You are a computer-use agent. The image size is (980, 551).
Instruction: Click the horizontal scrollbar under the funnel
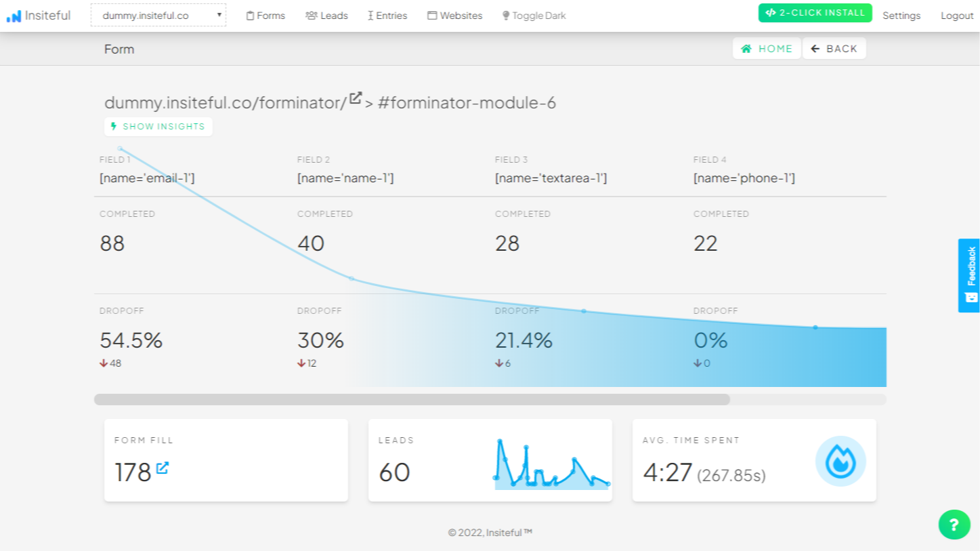point(412,400)
